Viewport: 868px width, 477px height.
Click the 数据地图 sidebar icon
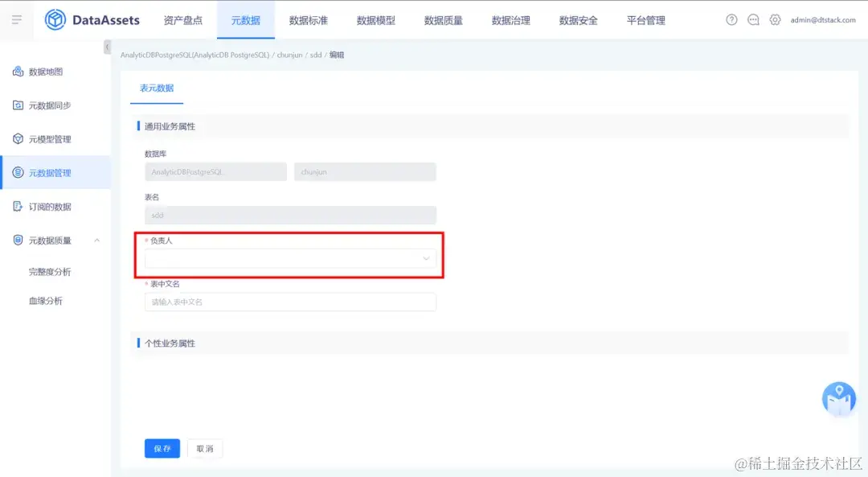point(18,72)
